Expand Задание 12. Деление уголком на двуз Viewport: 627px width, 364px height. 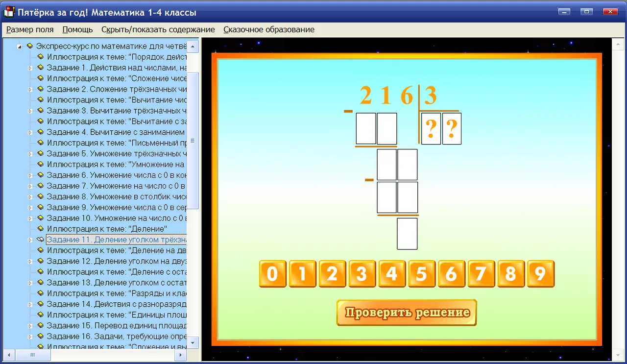(30, 262)
